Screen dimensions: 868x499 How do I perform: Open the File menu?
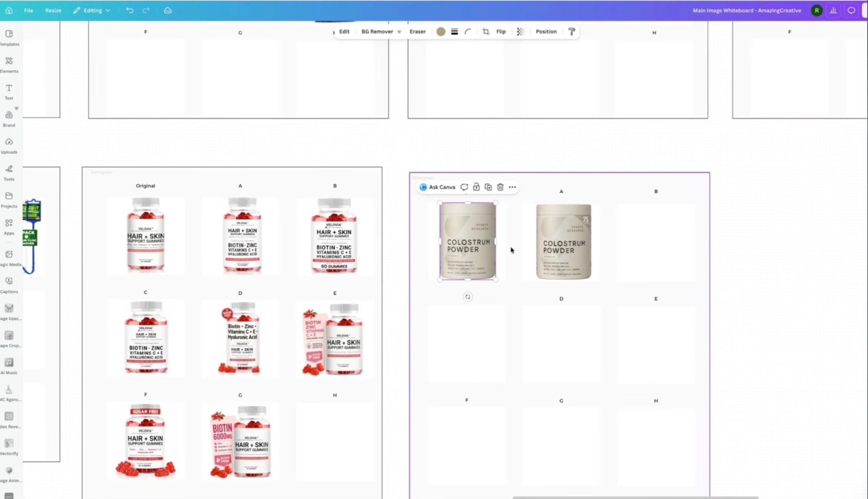click(x=28, y=11)
